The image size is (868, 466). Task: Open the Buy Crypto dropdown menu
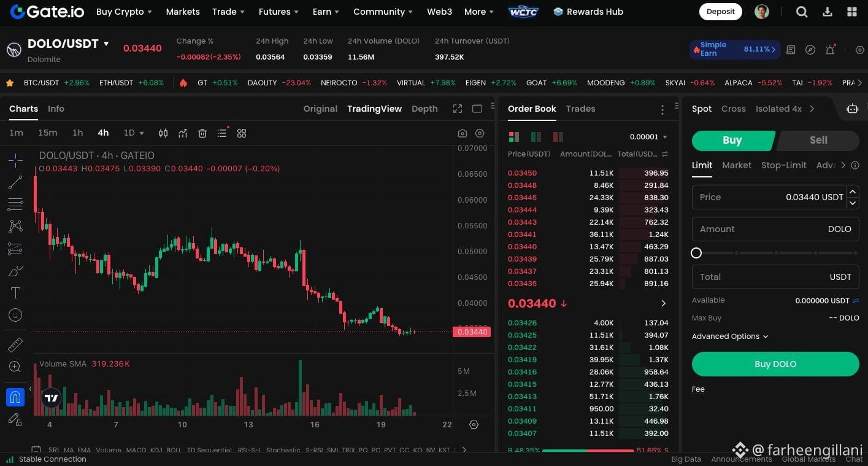coord(125,12)
